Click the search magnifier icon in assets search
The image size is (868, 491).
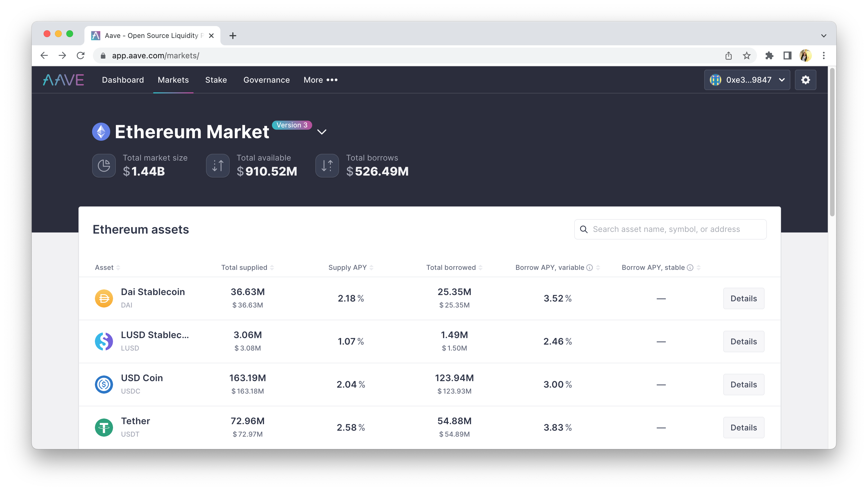coord(584,229)
